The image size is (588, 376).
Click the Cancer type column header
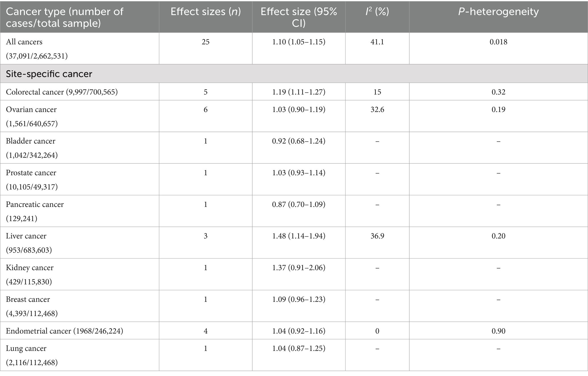pyautogui.click(x=65, y=17)
